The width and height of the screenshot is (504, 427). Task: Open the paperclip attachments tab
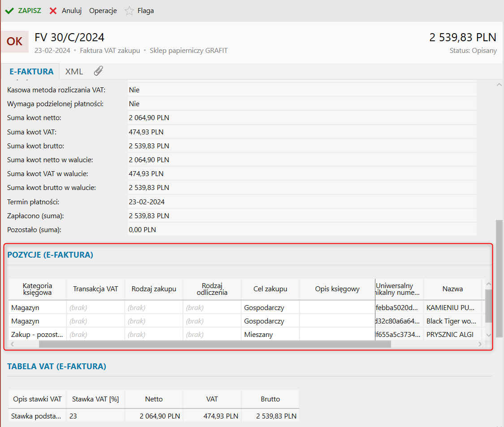coord(98,71)
